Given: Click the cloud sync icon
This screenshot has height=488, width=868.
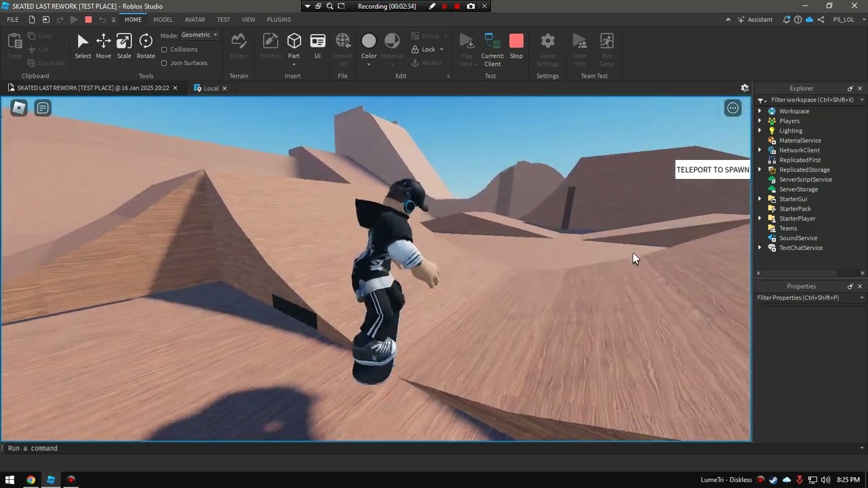Looking at the screenshot, I should [809, 20].
